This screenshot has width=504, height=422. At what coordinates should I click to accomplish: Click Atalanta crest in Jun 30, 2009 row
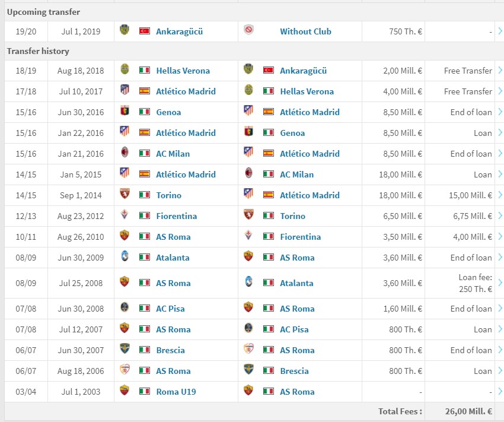[125, 256]
